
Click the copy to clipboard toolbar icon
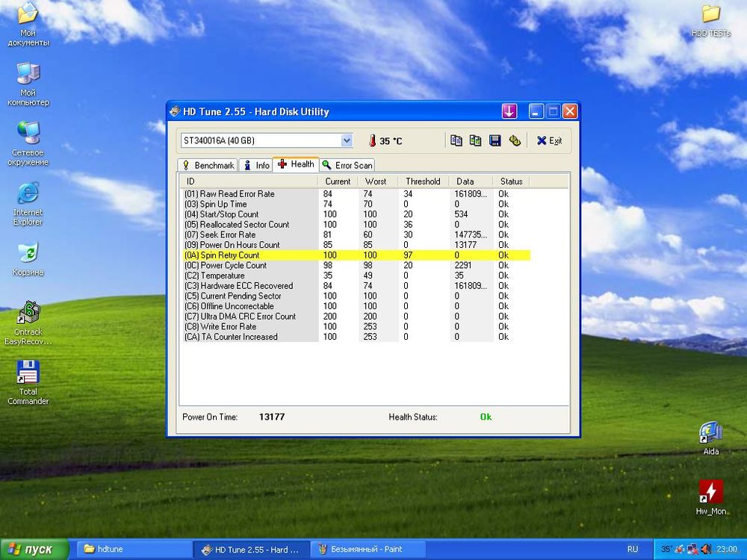[456, 140]
